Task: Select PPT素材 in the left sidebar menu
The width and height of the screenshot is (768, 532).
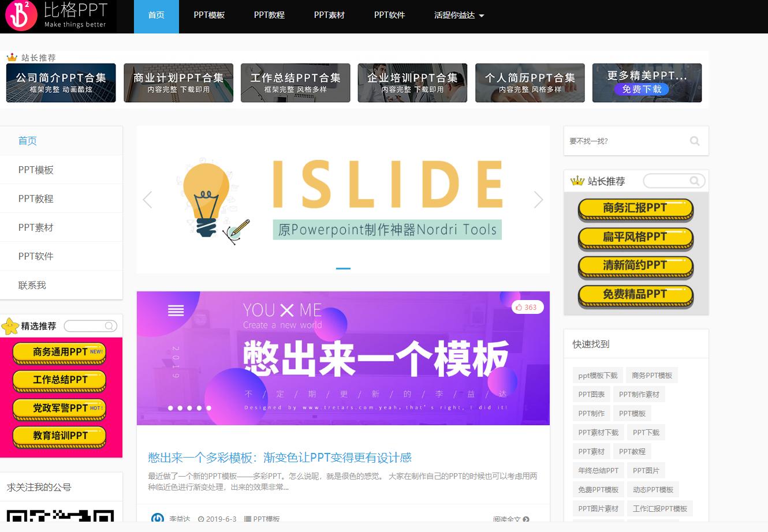Action: (x=35, y=227)
